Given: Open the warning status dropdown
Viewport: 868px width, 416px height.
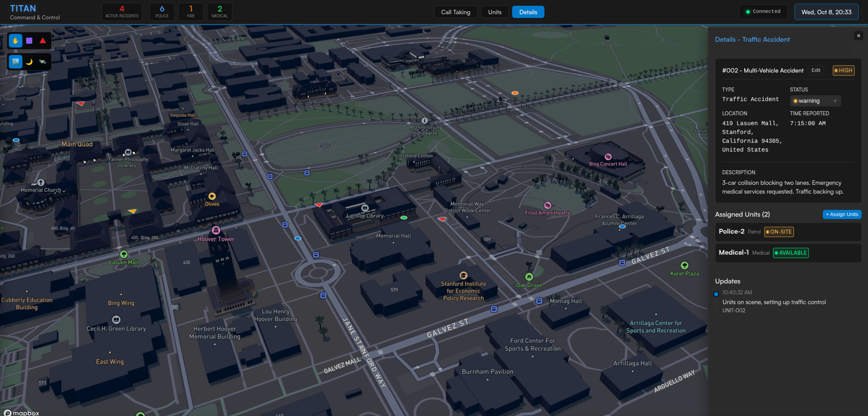Looking at the screenshot, I should click(815, 101).
